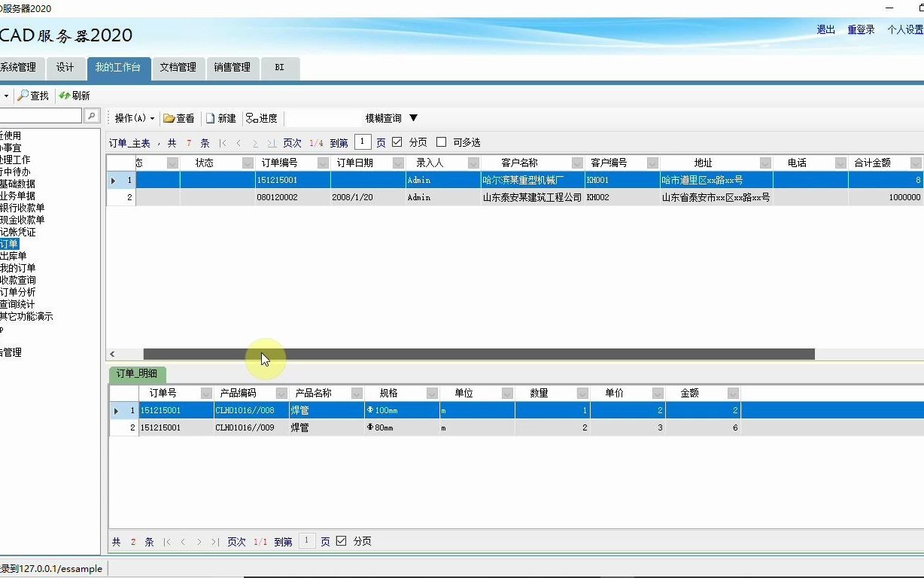Switch to the 文档管理 tab
The width and height of the screenshot is (924, 578).
pos(180,68)
